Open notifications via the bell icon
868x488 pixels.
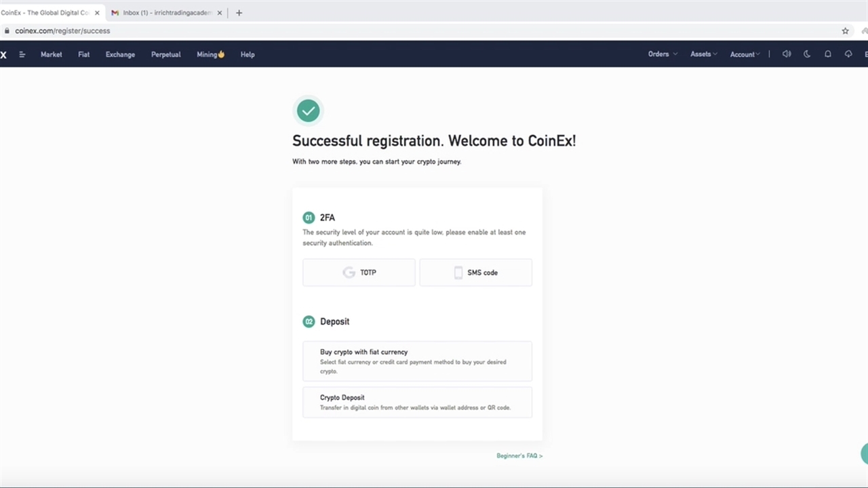click(x=828, y=54)
